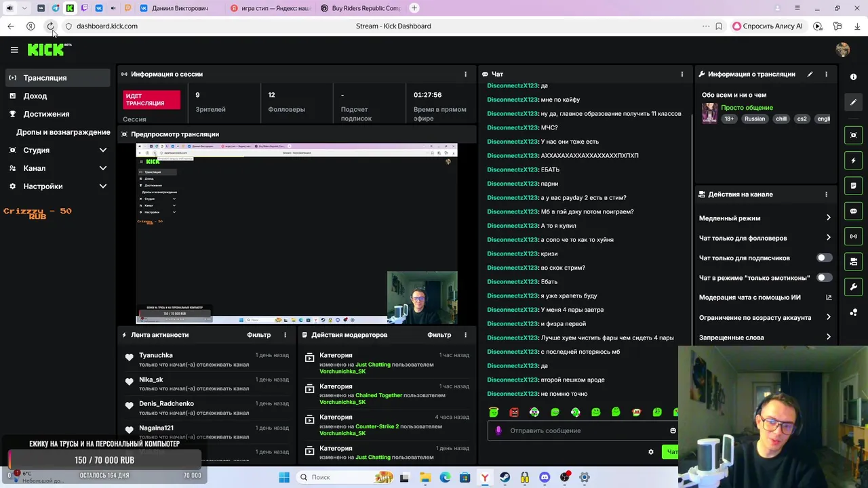Switch to игра стип Яндекс tab
The height and width of the screenshot is (488, 868).
(270, 8)
